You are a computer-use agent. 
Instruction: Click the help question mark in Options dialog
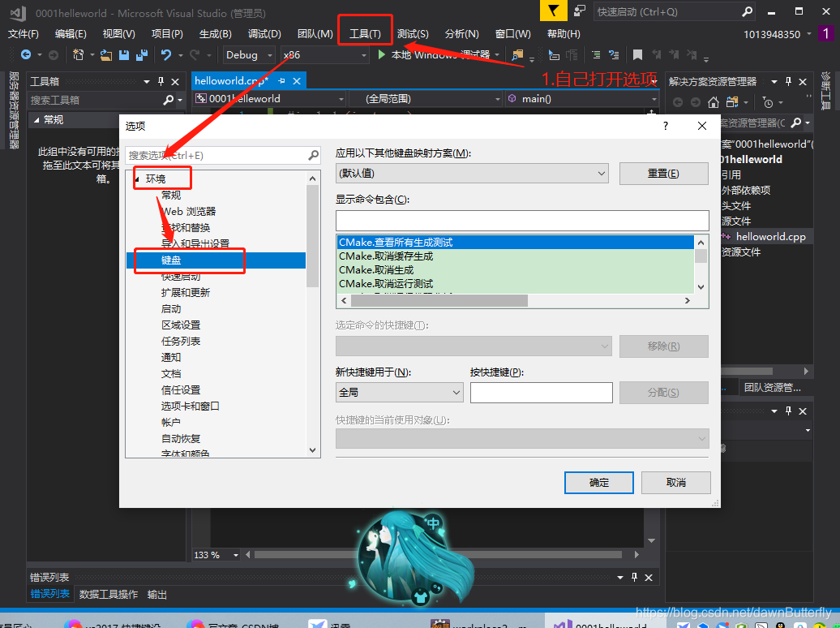(x=666, y=126)
